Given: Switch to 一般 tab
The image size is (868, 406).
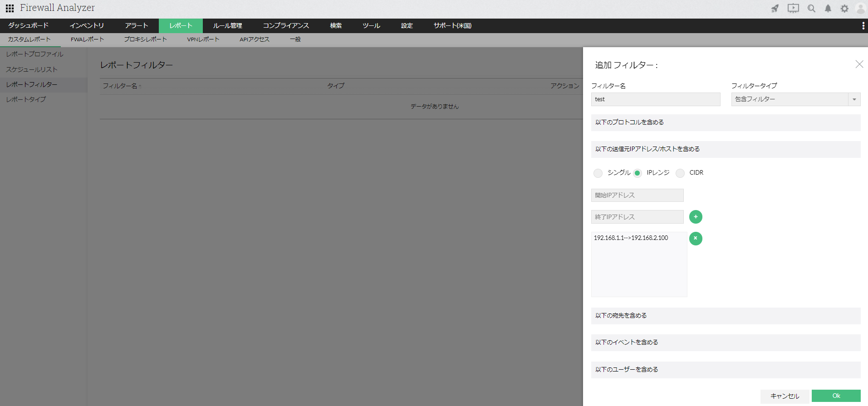Looking at the screenshot, I should coord(295,39).
